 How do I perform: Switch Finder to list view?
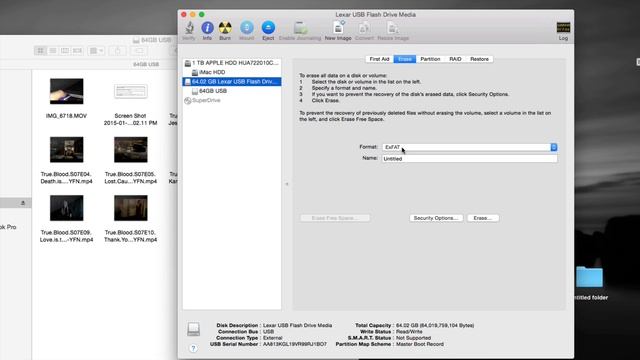click(53, 51)
